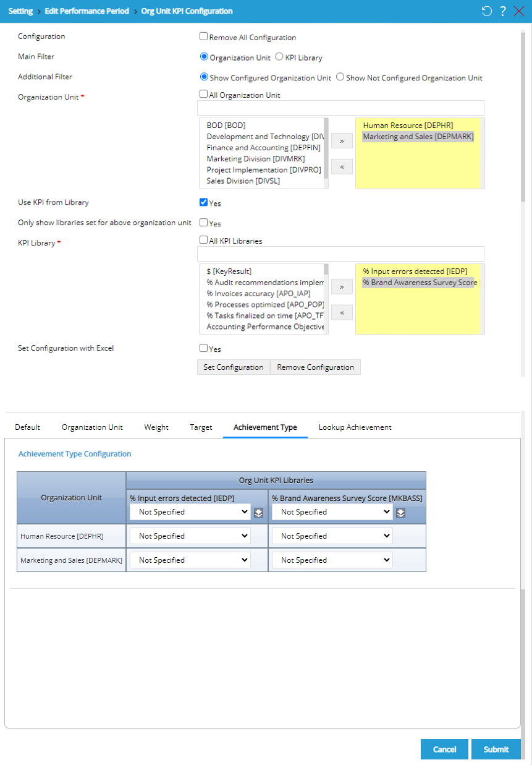The image size is (532, 765).
Task: Select % Invoices accuracy [APO_IAP] list item
Action: (x=258, y=294)
